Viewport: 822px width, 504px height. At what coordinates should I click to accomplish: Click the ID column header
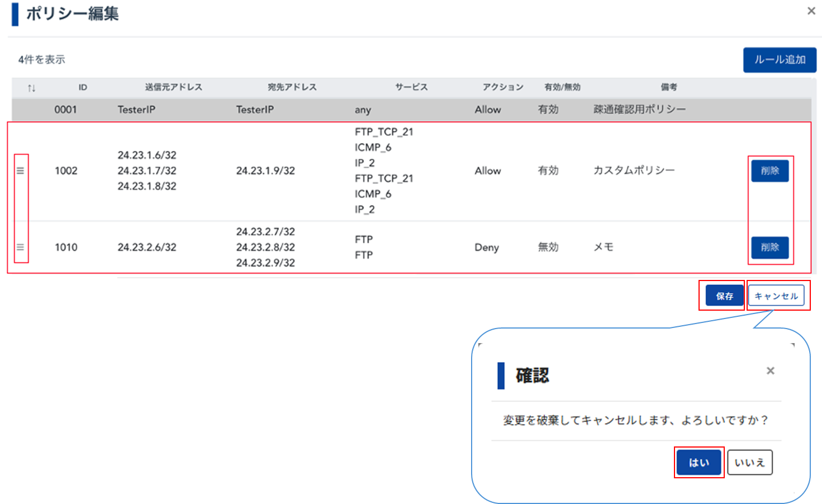tap(83, 87)
